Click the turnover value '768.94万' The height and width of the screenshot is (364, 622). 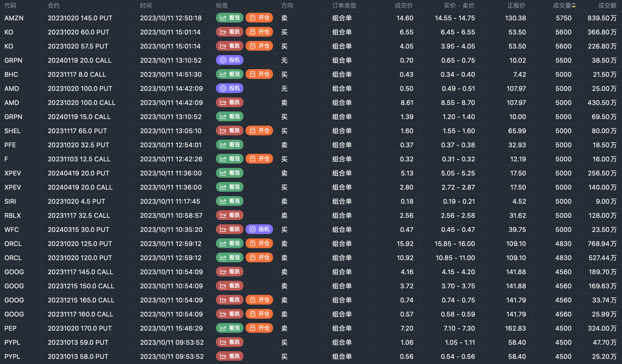pos(602,244)
